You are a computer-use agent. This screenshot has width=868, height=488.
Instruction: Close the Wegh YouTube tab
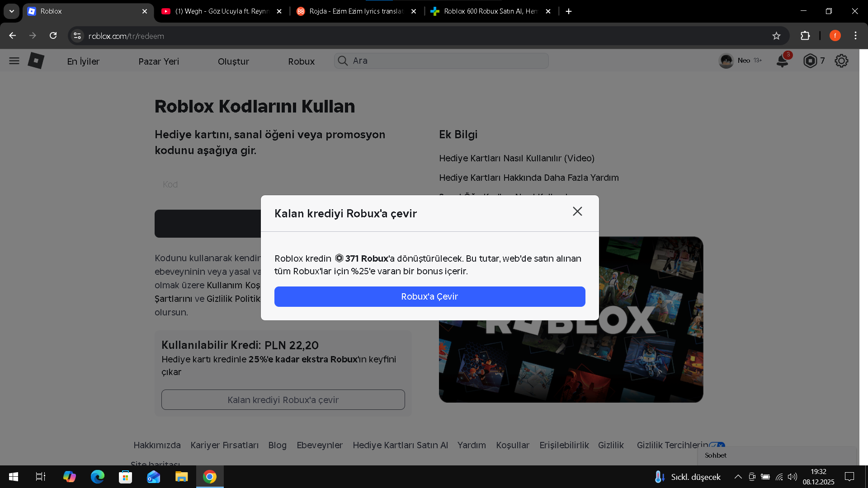click(279, 11)
